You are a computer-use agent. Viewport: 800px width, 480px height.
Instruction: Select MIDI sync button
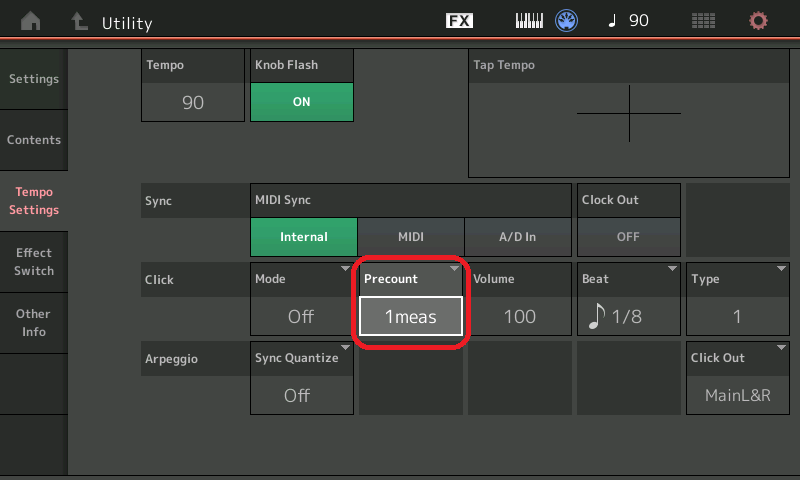[x=411, y=237]
